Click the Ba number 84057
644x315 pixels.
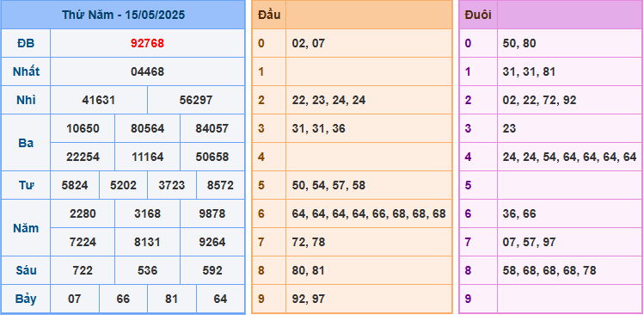pos(212,128)
